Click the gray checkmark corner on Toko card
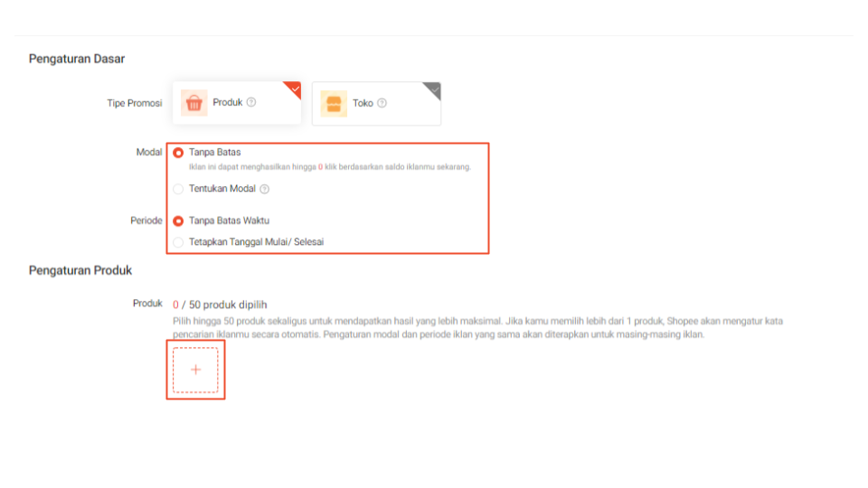 click(x=434, y=89)
